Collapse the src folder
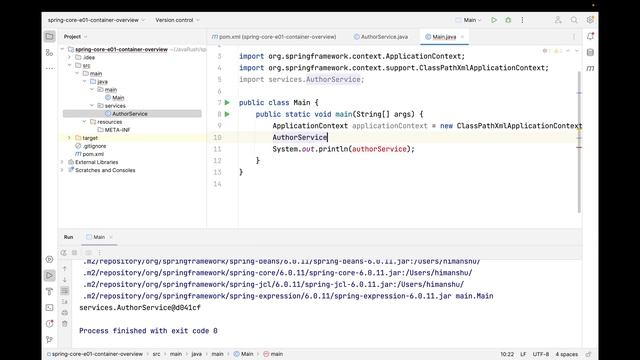 pyautogui.click(x=69, y=65)
